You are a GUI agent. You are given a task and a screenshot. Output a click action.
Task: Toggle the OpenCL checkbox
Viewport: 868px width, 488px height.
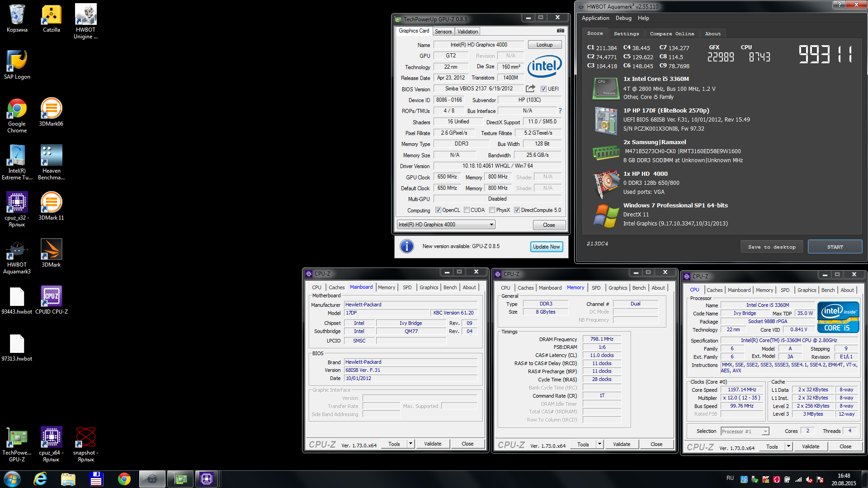(x=438, y=210)
